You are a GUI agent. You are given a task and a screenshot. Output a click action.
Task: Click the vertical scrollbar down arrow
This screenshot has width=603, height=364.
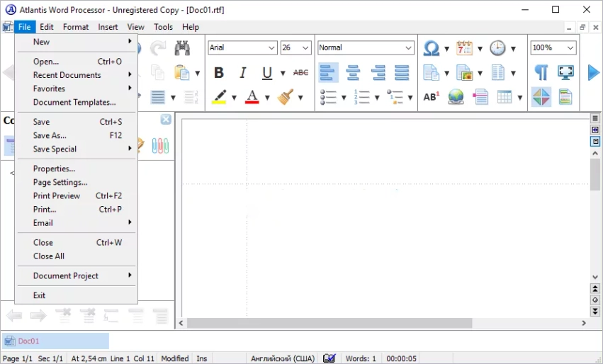[595, 277]
